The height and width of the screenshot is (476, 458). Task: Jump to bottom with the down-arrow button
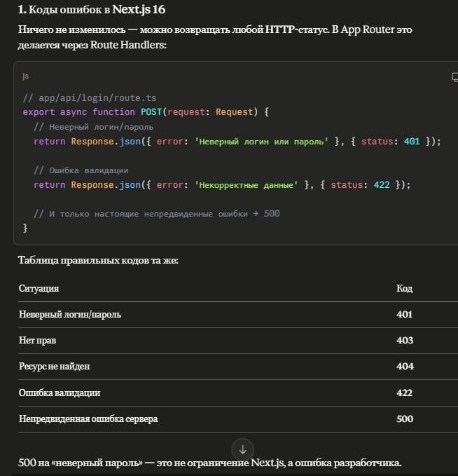(242, 449)
